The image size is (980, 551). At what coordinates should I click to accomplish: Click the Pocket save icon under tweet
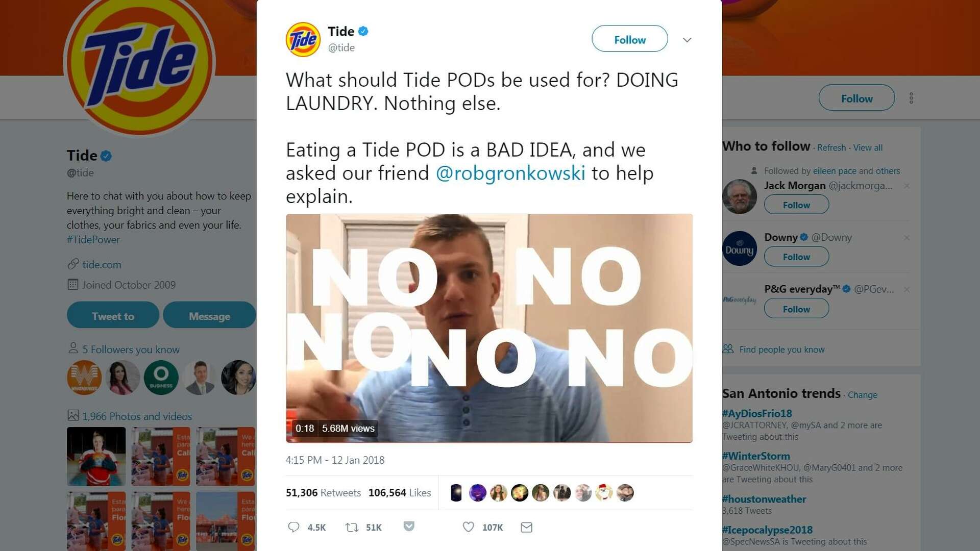[x=409, y=526]
